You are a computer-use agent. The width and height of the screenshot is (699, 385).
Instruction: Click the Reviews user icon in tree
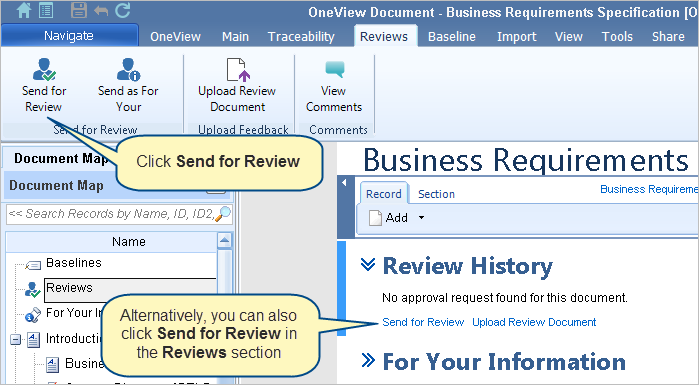pos(33,290)
